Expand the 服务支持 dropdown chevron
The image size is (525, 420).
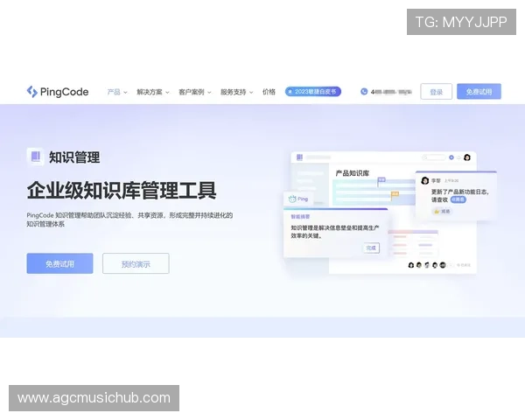[x=251, y=93]
